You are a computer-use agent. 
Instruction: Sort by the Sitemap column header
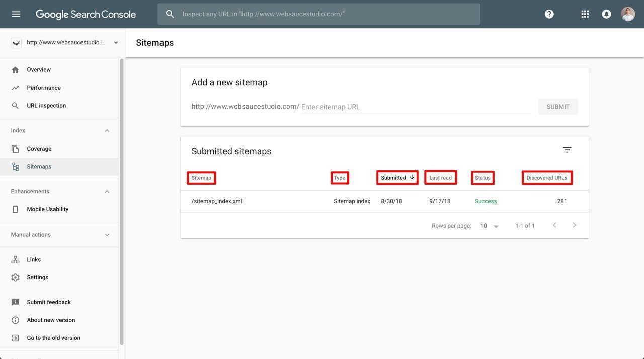click(201, 178)
